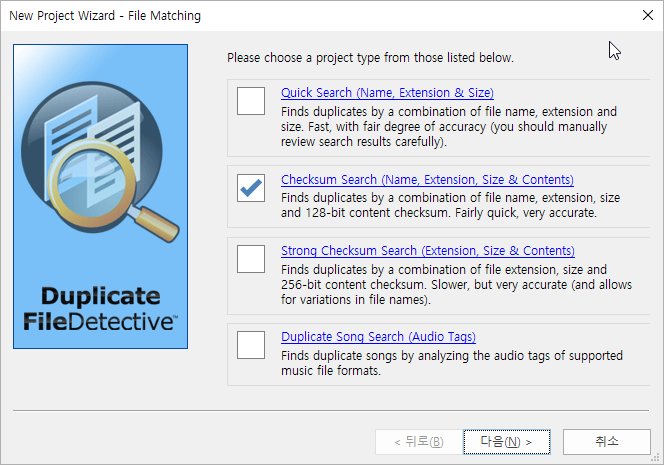664x465 pixels.
Task: Click the text 'Please choose a project type from those listed below.'
Action: (x=370, y=58)
